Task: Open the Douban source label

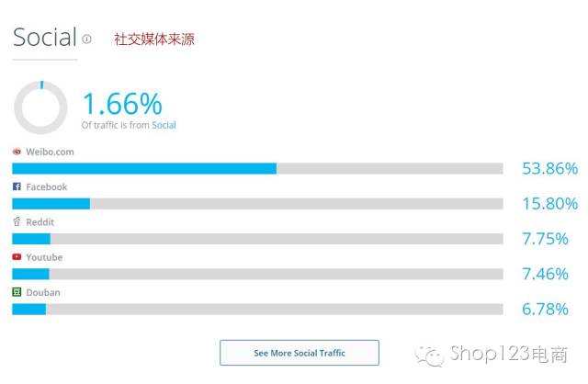Action: (43, 292)
